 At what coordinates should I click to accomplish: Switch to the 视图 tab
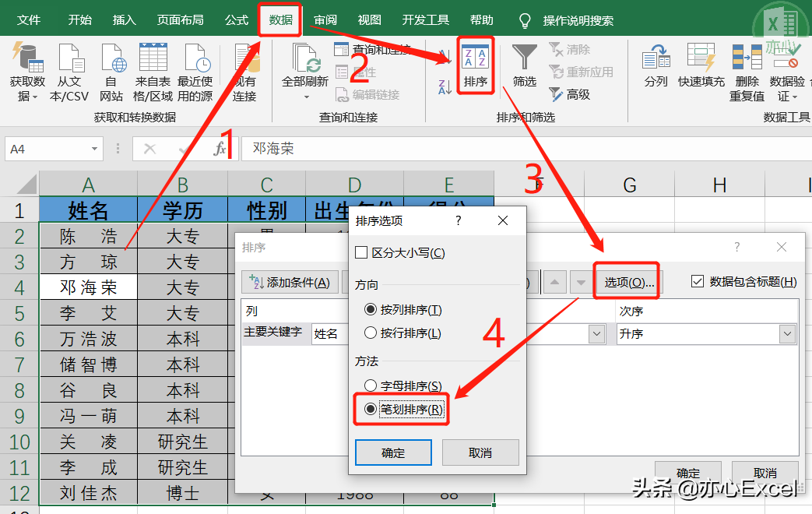369,20
